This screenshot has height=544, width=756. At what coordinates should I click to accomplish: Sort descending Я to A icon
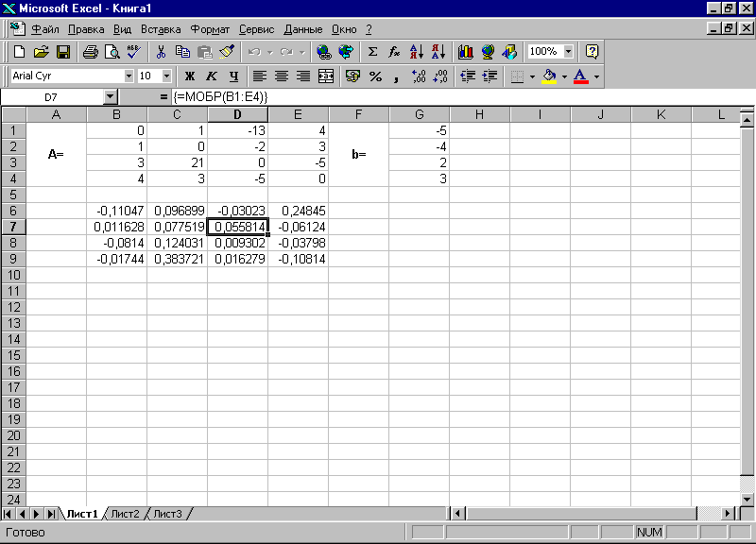438,52
